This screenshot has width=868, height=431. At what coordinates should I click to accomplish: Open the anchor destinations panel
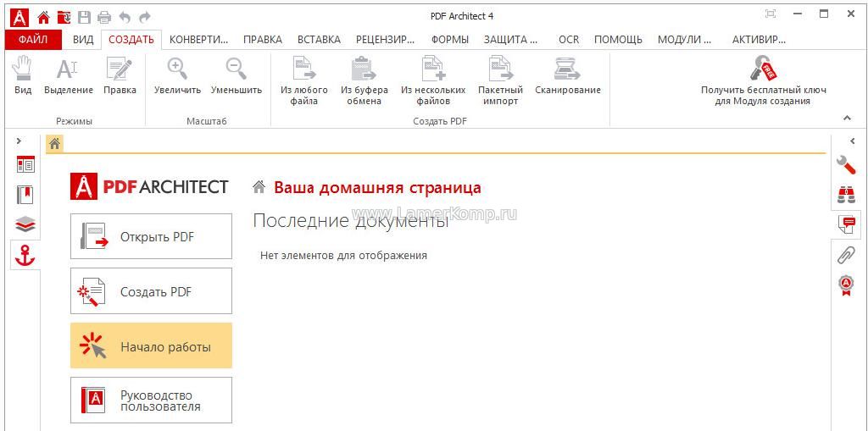point(25,255)
